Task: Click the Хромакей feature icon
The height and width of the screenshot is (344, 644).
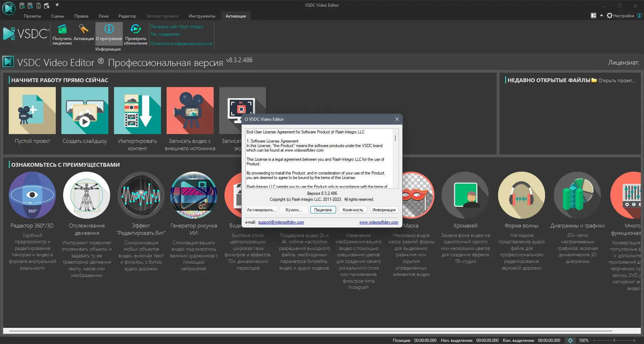Action: point(465,195)
